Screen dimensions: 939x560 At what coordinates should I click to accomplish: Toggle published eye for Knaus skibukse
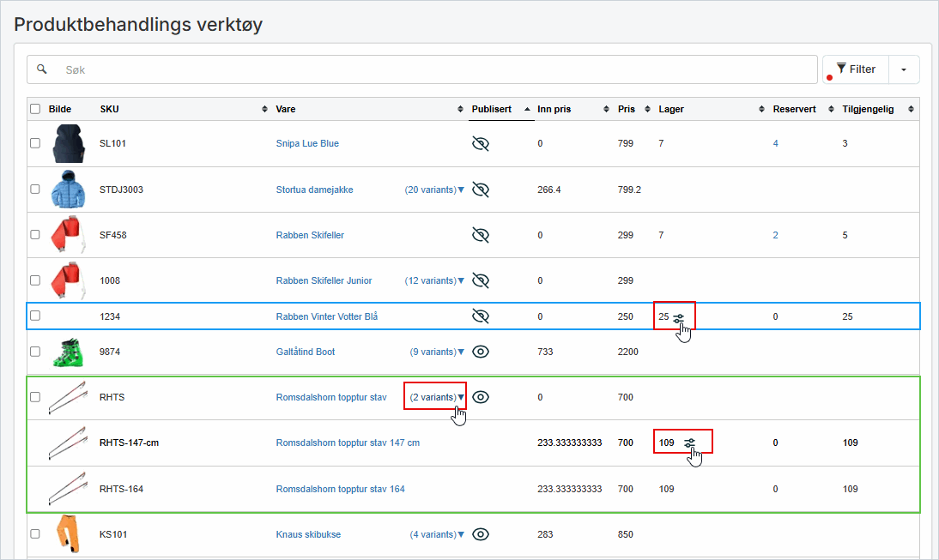[481, 534]
